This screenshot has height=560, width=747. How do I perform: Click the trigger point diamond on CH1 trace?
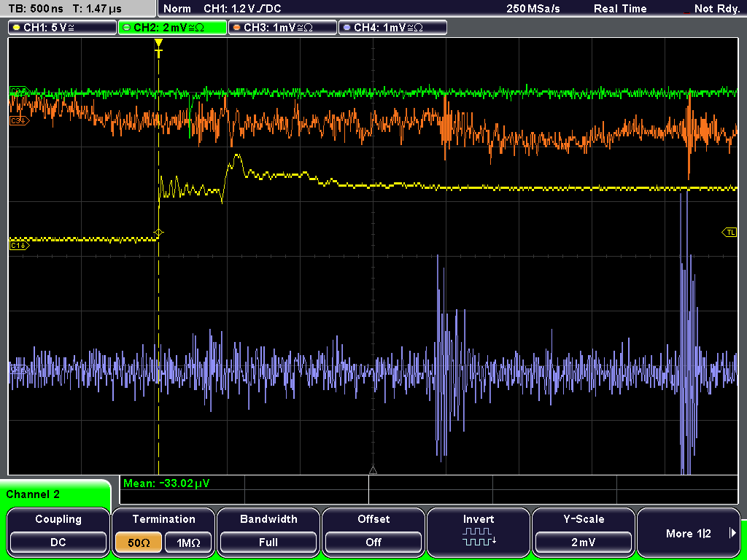tap(158, 233)
